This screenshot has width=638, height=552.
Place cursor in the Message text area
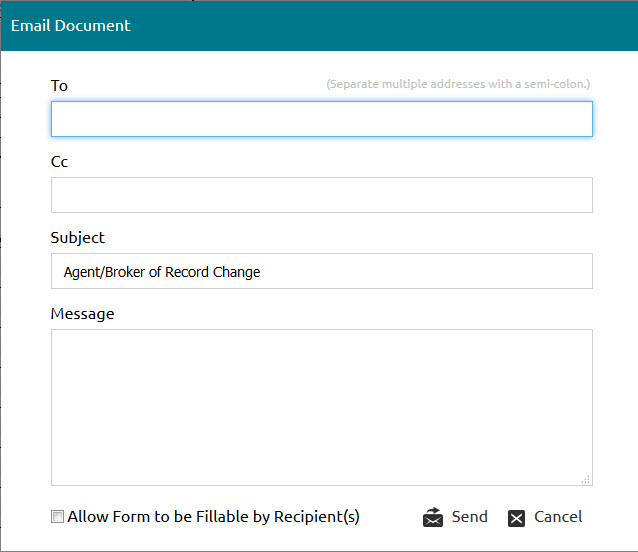pyautogui.click(x=321, y=407)
